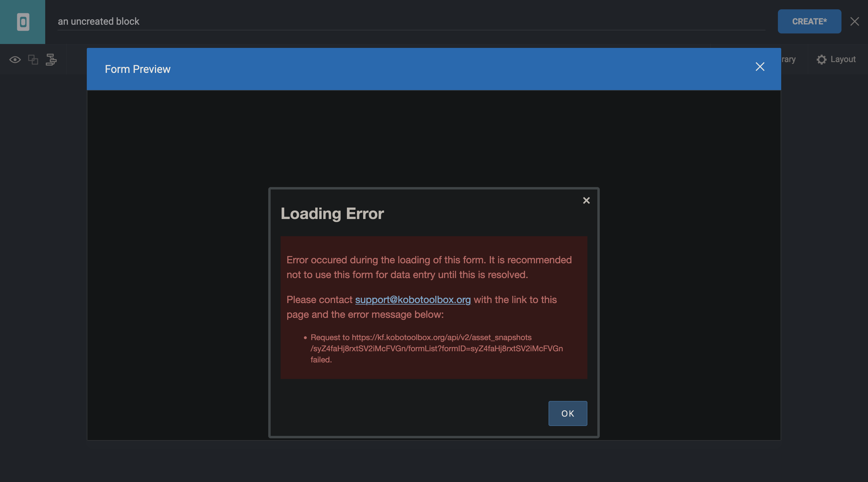The width and height of the screenshot is (868, 482).
Task: Click the teal block icon at top-left
Action: click(x=23, y=22)
